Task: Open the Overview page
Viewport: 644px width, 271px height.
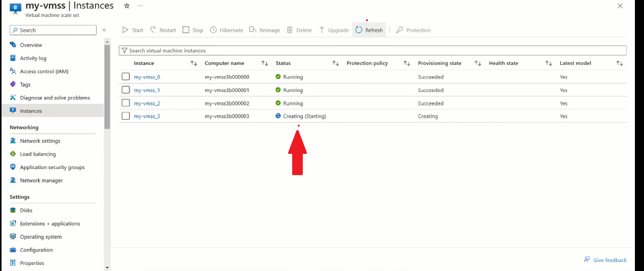Action: click(31, 45)
